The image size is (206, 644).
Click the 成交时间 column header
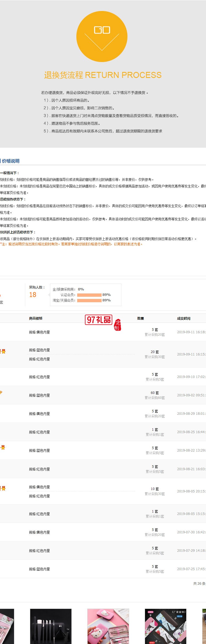(184, 318)
